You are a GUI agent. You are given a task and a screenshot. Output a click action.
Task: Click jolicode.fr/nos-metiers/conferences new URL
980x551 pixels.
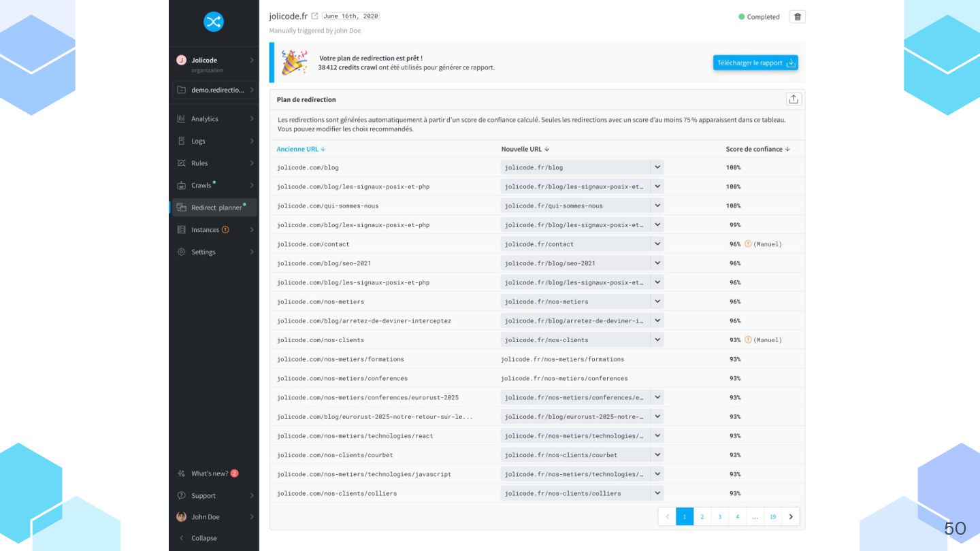click(x=564, y=378)
